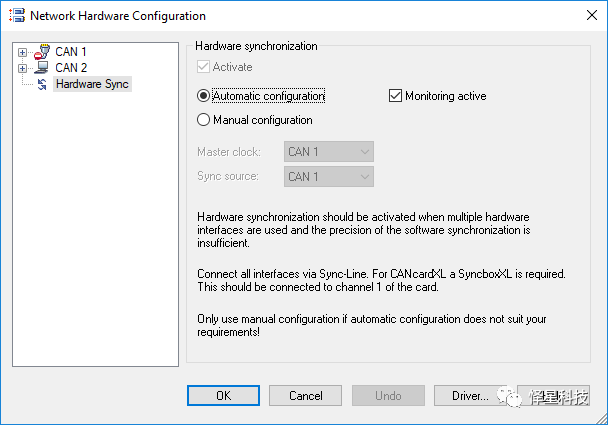This screenshot has width=608, height=425.
Task: Select the Automatic configuration radio button
Action: coord(204,96)
